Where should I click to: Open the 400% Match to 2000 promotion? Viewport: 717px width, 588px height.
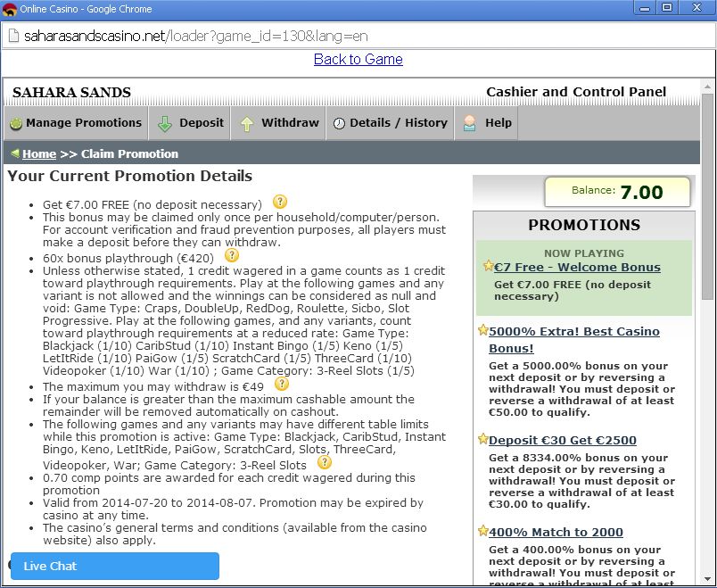(556, 532)
